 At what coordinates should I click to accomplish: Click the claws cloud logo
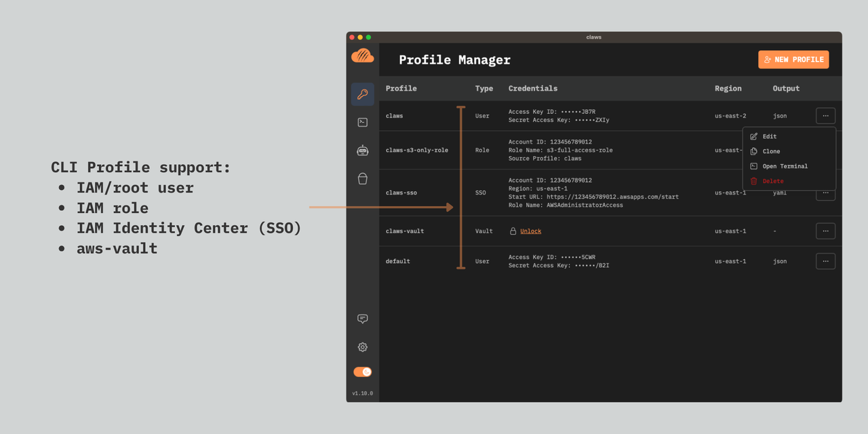click(363, 56)
